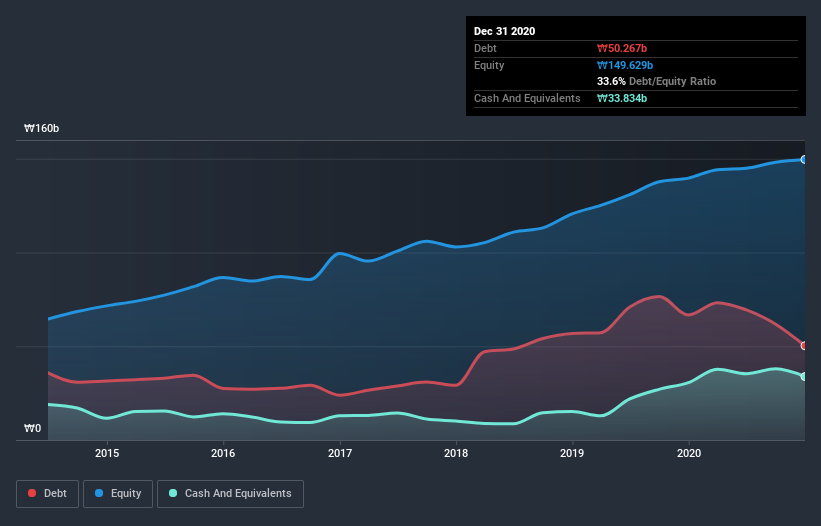Toggle the Debt series legend button
This screenshot has width=821, height=526.
tap(47, 494)
